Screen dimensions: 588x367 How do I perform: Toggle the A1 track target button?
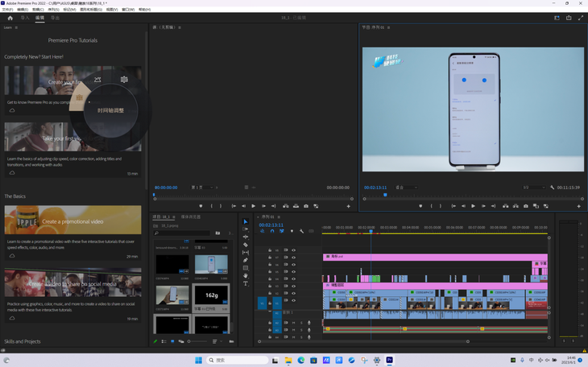[277, 313]
